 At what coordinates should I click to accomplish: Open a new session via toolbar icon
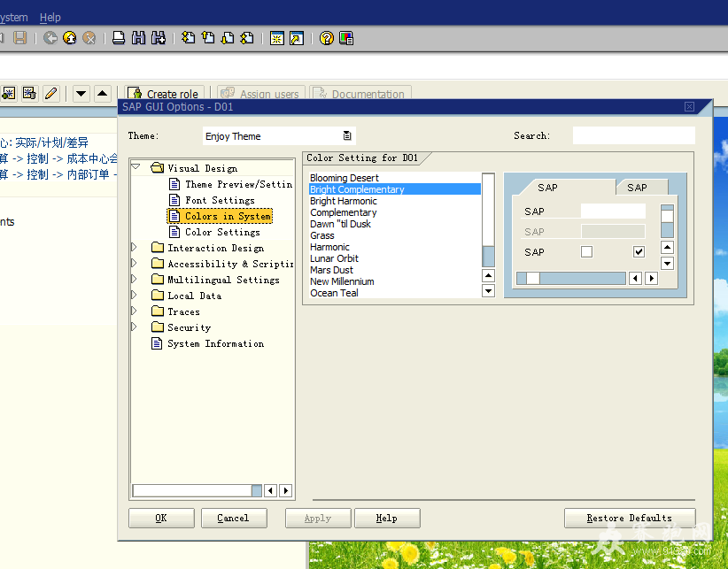pos(276,38)
